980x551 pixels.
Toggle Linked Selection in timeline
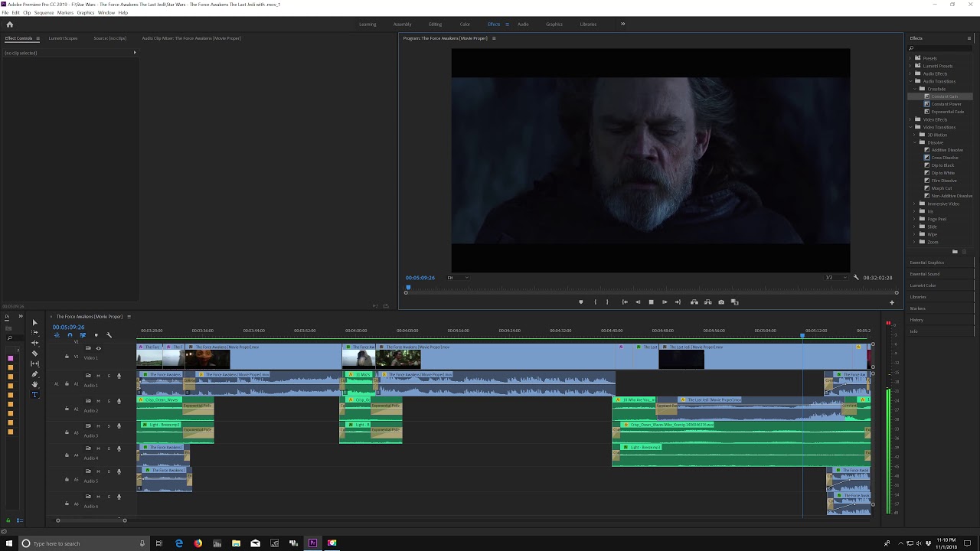click(83, 335)
